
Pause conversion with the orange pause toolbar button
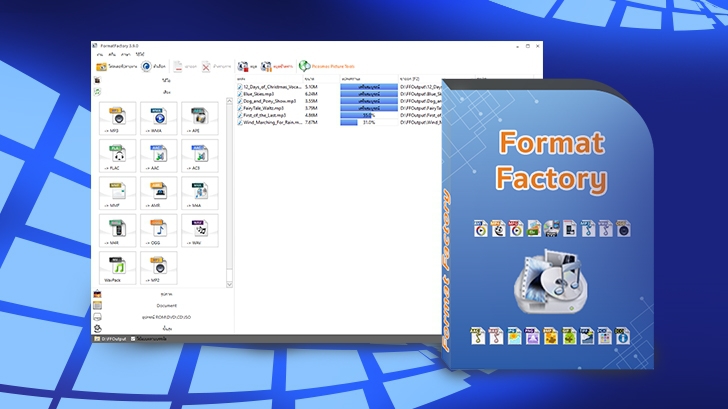point(277,67)
